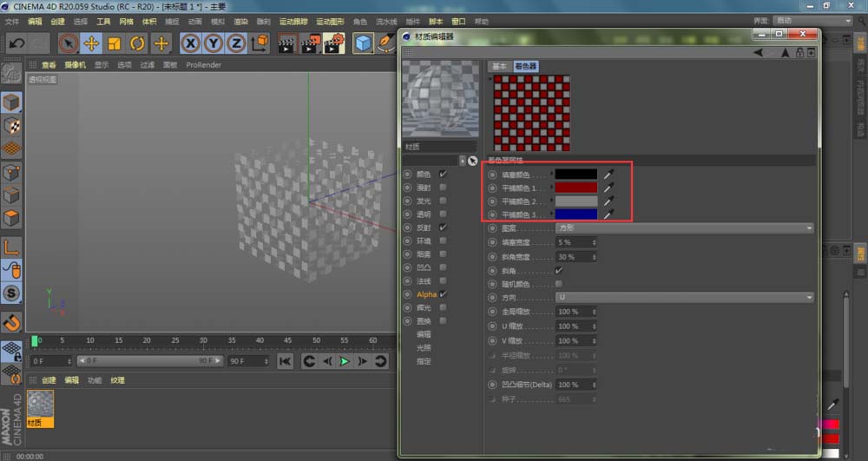
Task: Activate the Rotate tool
Action: coord(137,43)
